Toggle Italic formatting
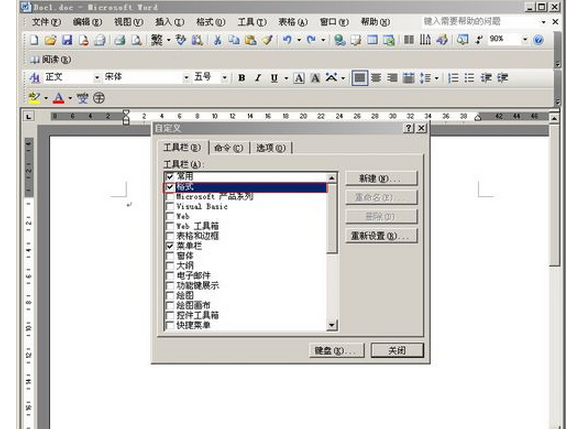 [258, 78]
